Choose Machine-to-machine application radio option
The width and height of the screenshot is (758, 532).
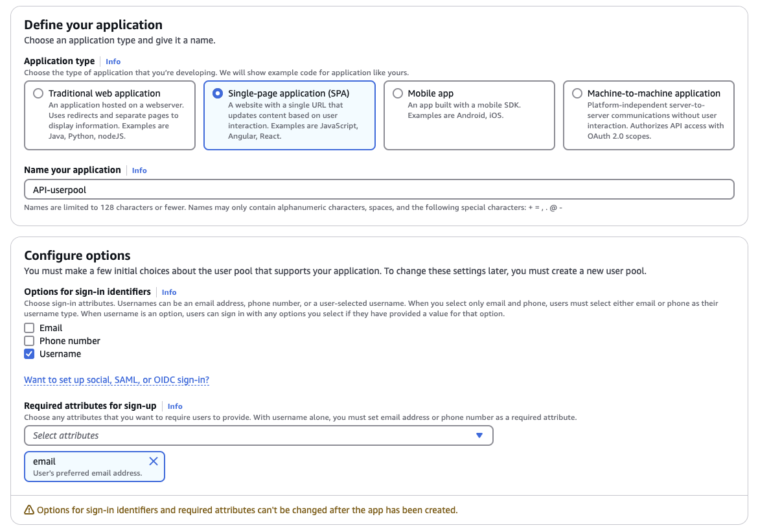click(x=577, y=93)
